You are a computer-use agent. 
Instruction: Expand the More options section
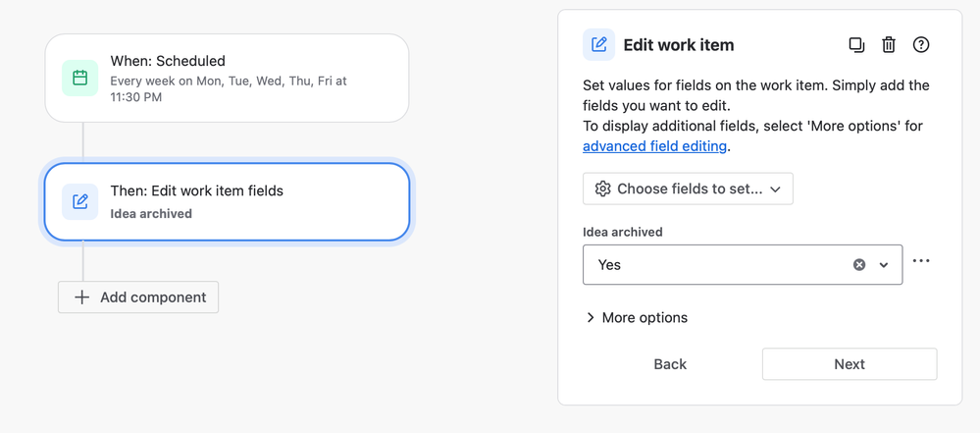tap(636, 318)
